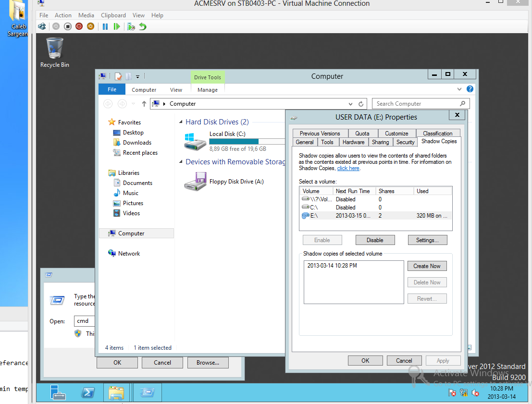Switch to the Previous Versions tab

click(x=320, y=134)
